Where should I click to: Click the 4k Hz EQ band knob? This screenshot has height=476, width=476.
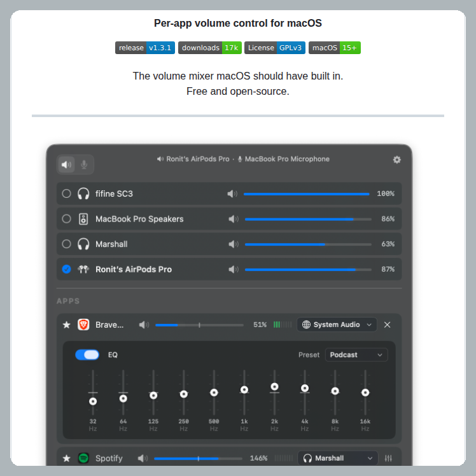[x=305, y=388]
